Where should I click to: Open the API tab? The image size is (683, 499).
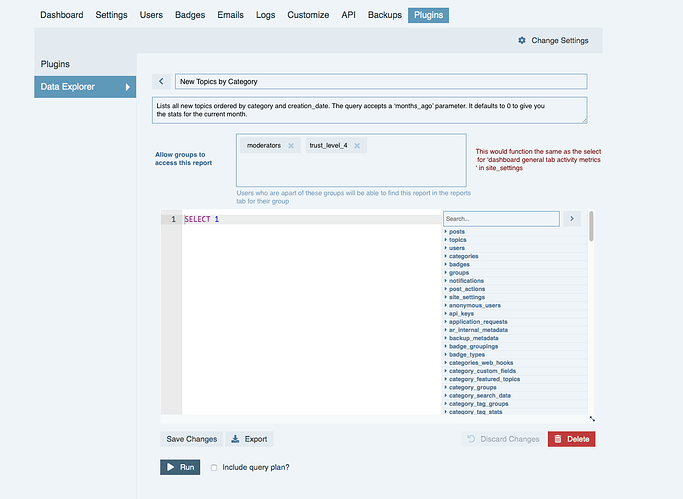pyautogui.click(x=348, y=15)
